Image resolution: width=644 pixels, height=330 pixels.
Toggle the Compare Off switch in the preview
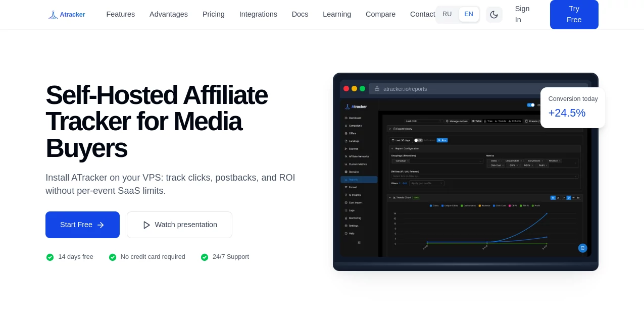[x=418, y=140]
